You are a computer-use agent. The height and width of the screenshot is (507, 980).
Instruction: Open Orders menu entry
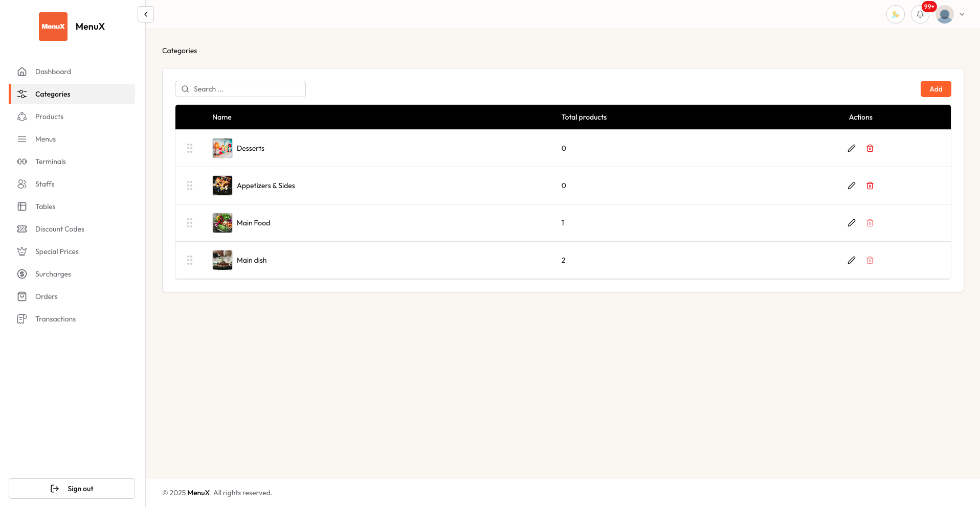[72, 296]
